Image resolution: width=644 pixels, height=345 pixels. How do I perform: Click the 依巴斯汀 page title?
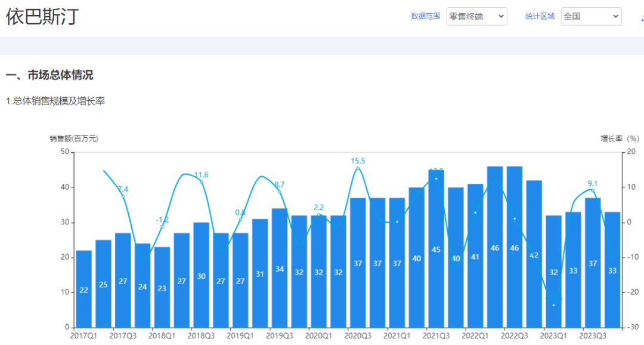(42, 17)
